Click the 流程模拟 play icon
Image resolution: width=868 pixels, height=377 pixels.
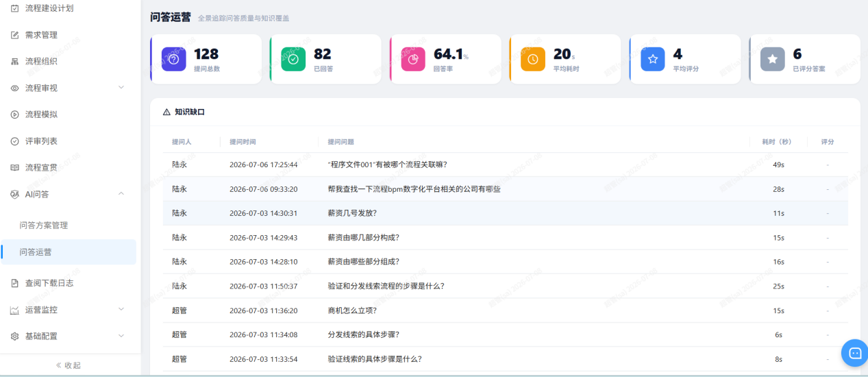tap(15, 114)
